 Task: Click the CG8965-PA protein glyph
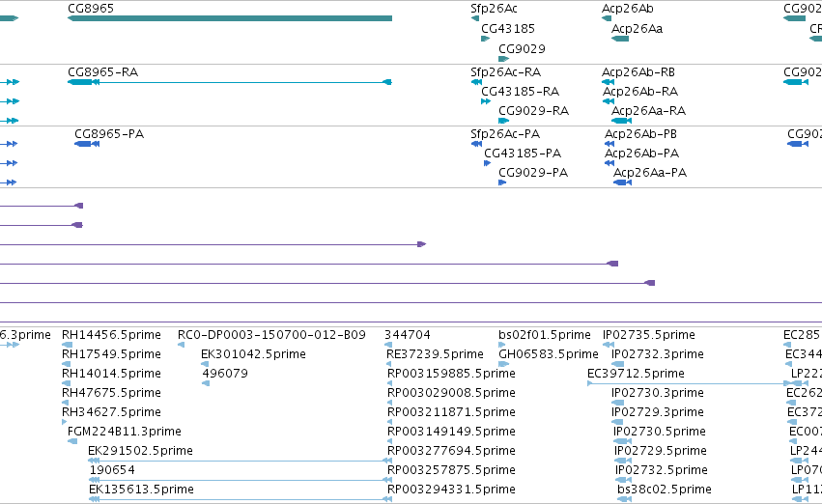click(x=87, y=144)
